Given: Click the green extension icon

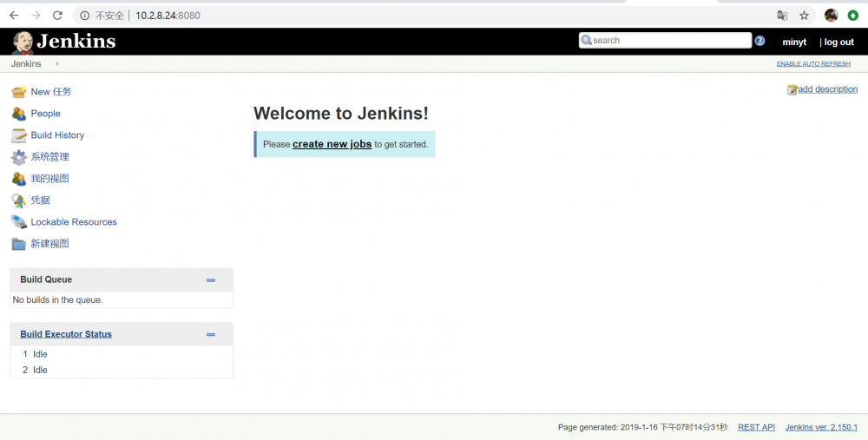Looking at the screenshot, I should coord(853,16).
